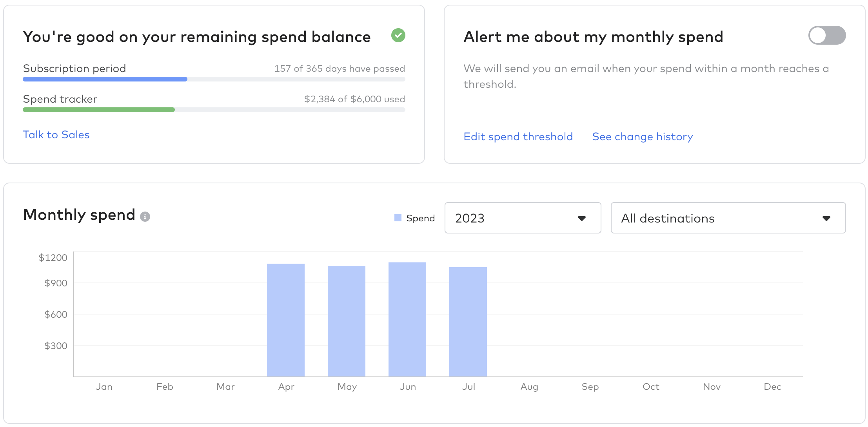
Task: Click the Aug axis label
Action: 529,387
